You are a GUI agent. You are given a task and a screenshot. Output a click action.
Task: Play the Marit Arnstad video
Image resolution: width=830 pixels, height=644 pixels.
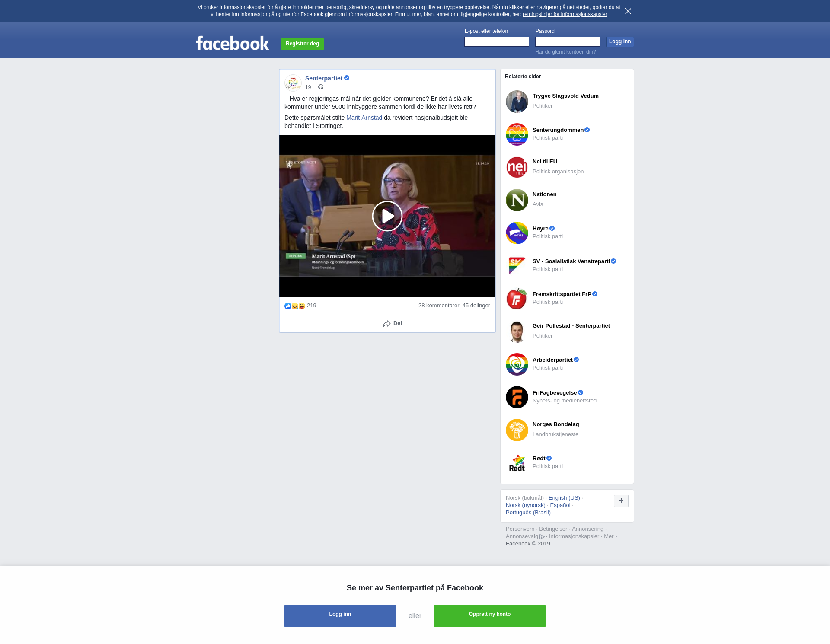(x=387, y=216)
